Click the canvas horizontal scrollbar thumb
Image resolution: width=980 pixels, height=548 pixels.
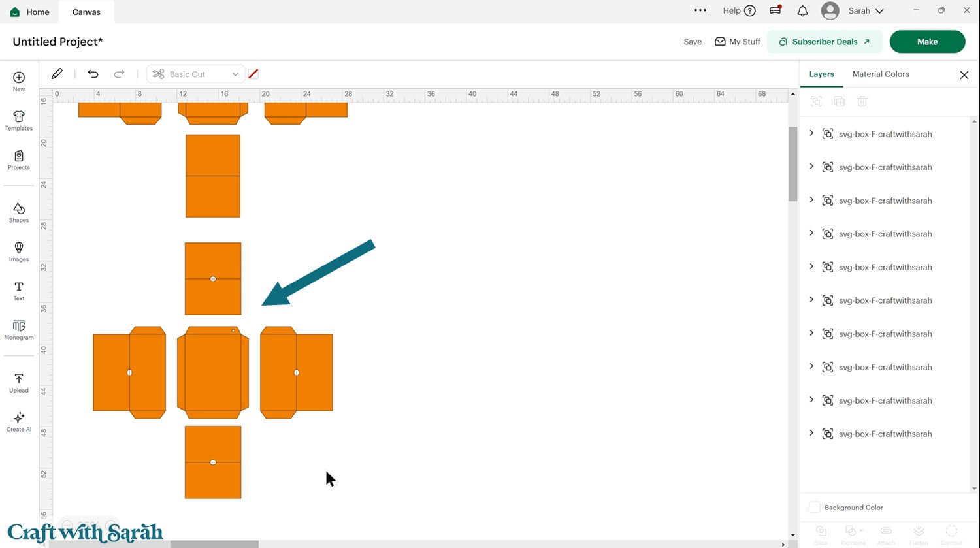coord(214,544)
